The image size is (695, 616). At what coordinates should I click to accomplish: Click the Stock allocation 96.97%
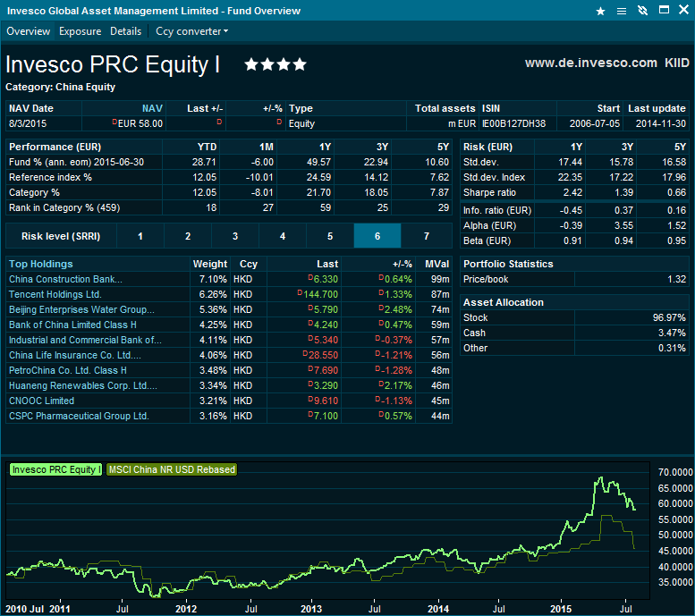click(x=669, y=317)
